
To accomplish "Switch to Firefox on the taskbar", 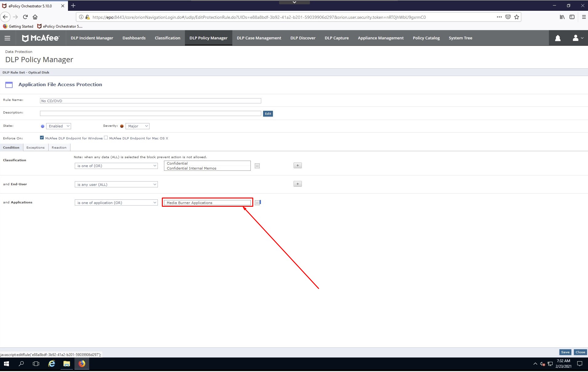I will tap(82, 364).
